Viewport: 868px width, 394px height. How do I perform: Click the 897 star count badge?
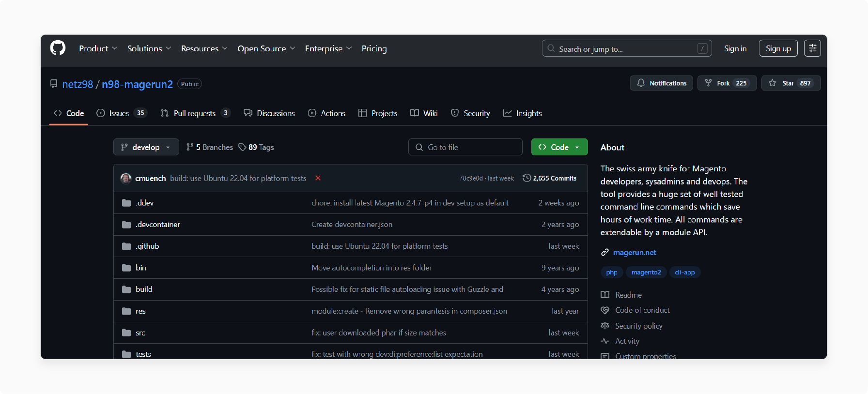805,83
